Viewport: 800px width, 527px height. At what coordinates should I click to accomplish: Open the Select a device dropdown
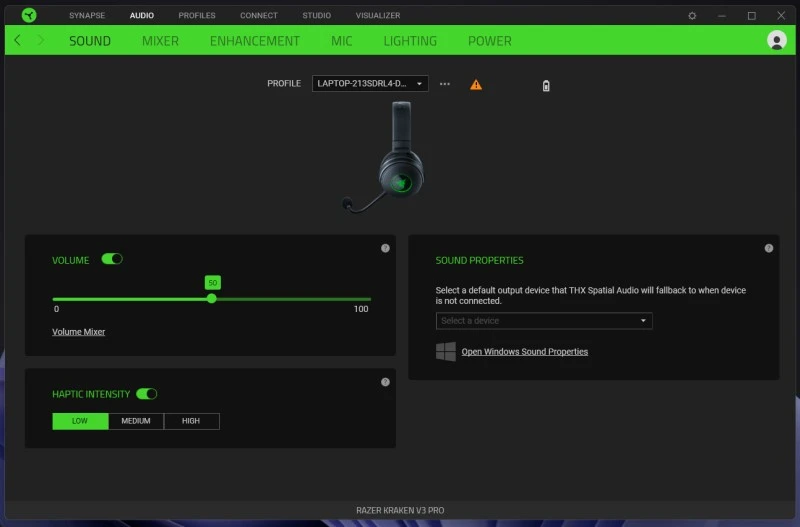pos(544,321)
